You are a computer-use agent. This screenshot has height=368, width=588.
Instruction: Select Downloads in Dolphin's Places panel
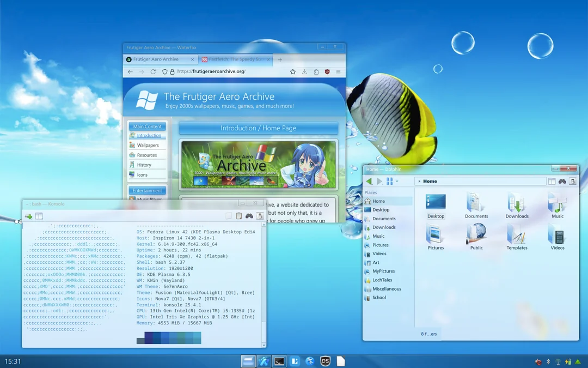pos(384,227)
